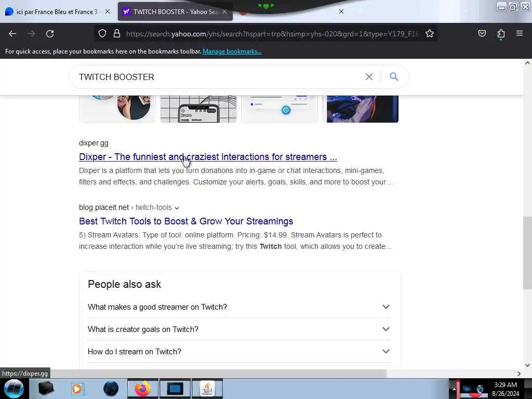Click the Dixper result description text
This screenshot has height=399, width=532.
pos(236,176)
